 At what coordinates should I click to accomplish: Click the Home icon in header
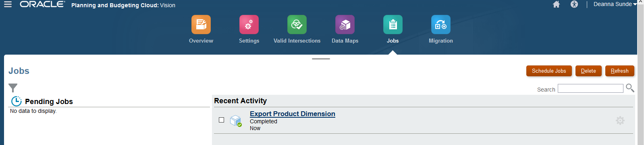pyautogui.click(x=557, y=4)
